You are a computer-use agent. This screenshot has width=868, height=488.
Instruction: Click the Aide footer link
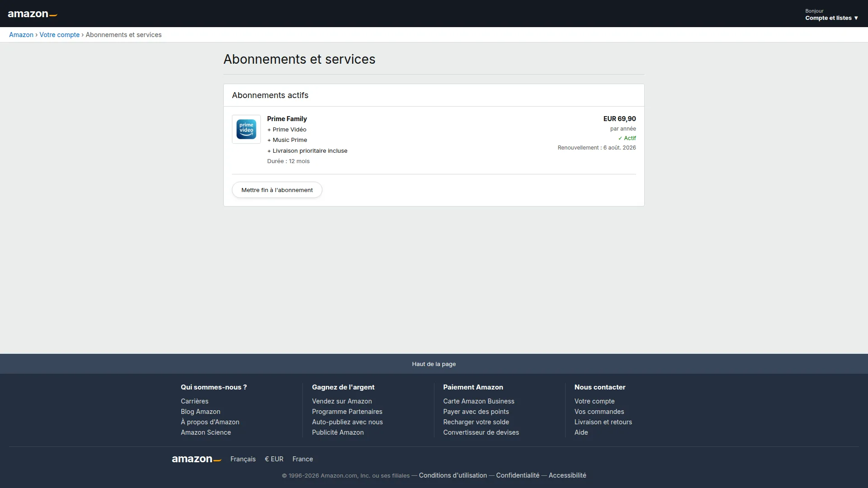click(581, 432)
